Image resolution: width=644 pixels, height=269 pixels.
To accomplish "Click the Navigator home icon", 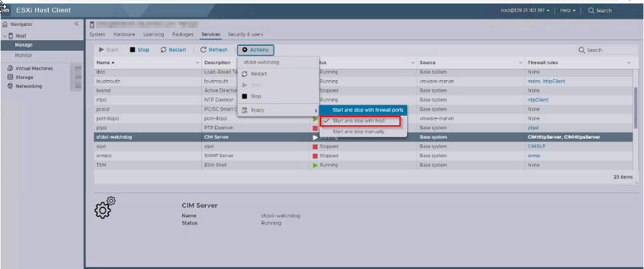I will click(x=5, y=24).
